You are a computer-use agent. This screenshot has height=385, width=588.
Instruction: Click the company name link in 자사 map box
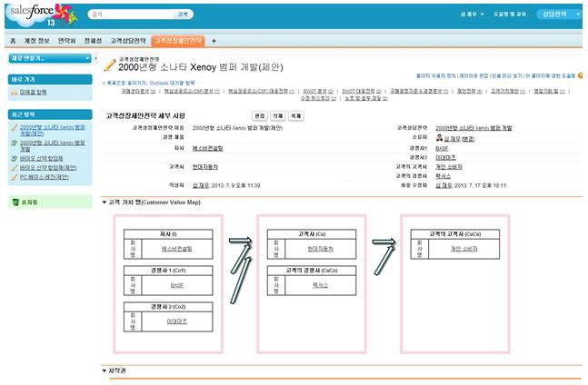click(x=177, y=249)
